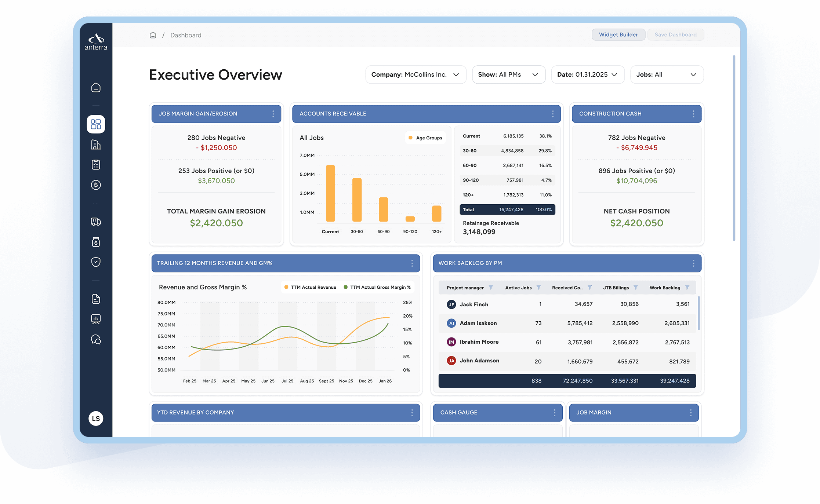Screen dimensions: 820x504
Task: Click the presentation chart sidebar icon
Action: (96, 319)
